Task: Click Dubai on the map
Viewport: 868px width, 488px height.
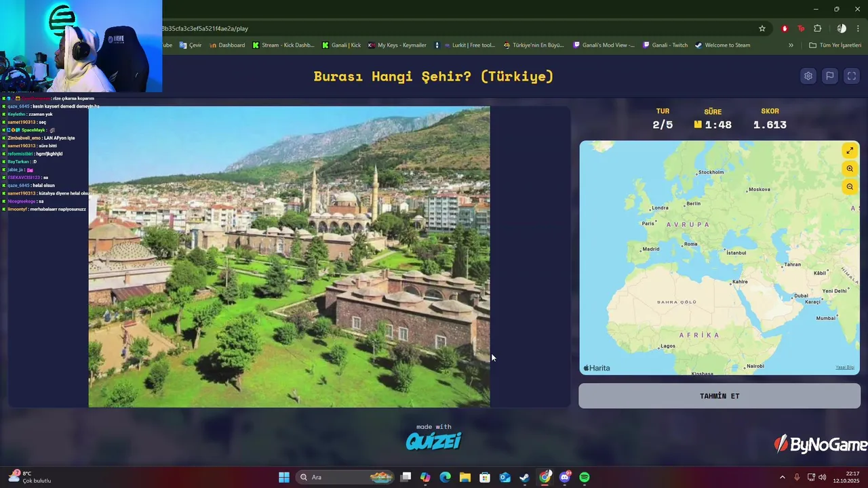Action: click(x=800, y=296)
